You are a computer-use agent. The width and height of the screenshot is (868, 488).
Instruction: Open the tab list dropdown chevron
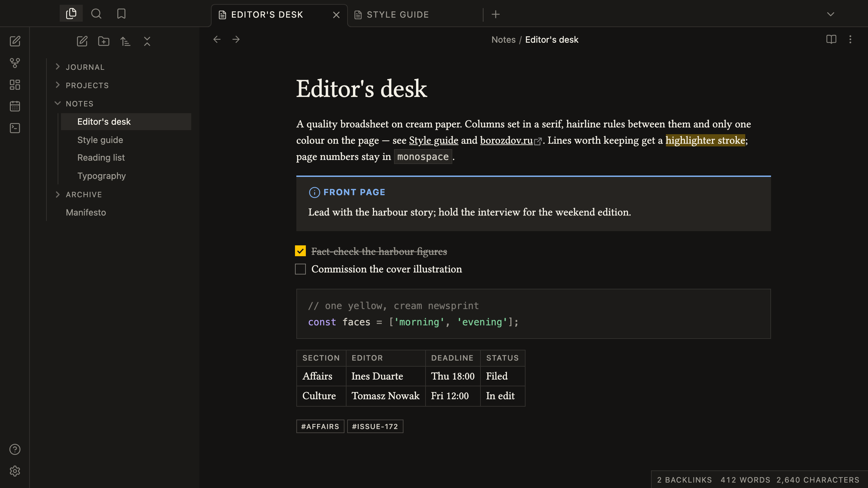tap(831, 14)
